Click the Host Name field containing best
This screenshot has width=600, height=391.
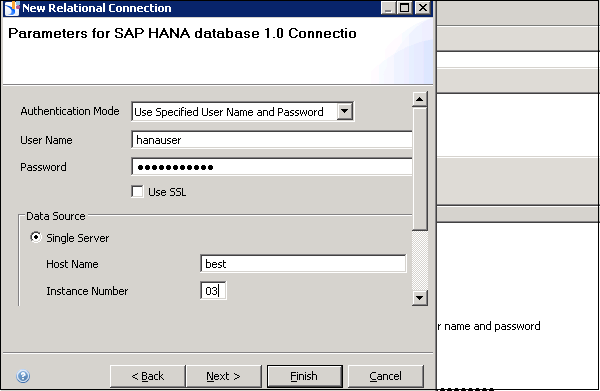[303, 264]
